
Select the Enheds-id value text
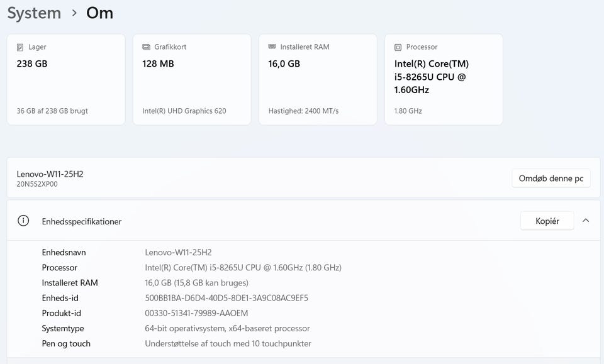tap(226, 298)
